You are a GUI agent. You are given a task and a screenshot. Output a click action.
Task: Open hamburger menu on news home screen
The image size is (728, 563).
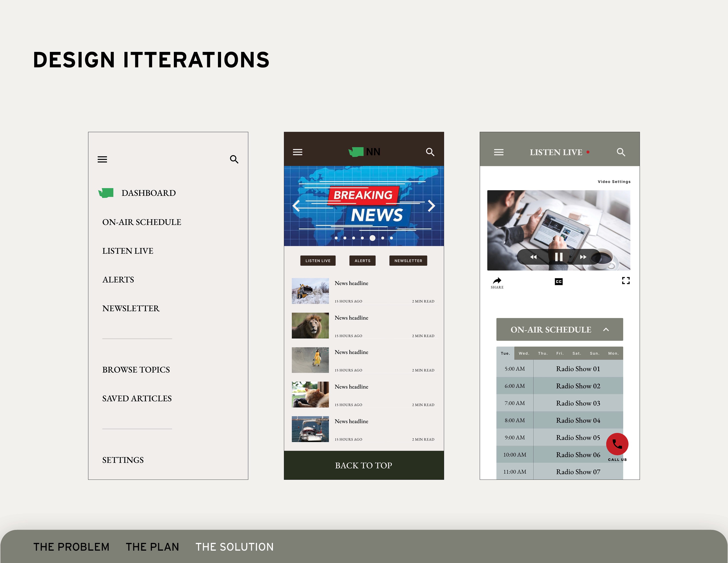coord(297,152)
